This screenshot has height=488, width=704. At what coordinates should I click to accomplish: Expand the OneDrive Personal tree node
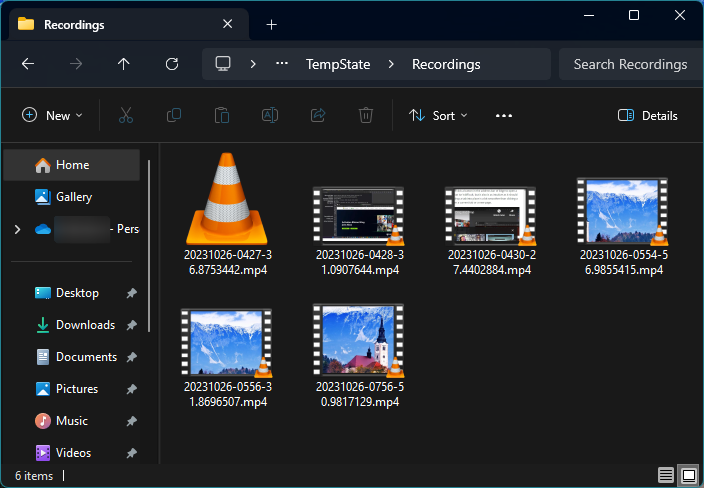pyautogui.click(x=18, y=229)
